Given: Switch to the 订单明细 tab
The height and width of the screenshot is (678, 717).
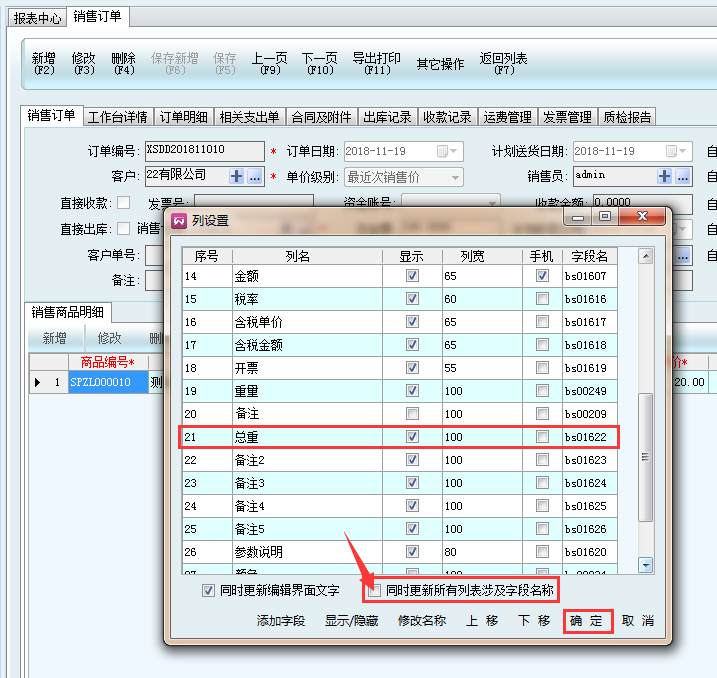Looking at the screenshot, I should (183, 117).
